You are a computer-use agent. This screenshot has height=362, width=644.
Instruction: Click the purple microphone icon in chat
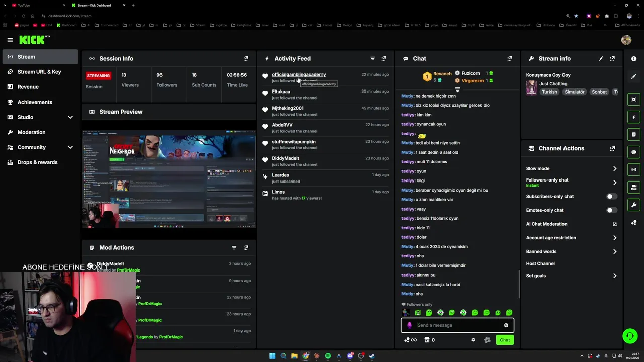[409, 325]
